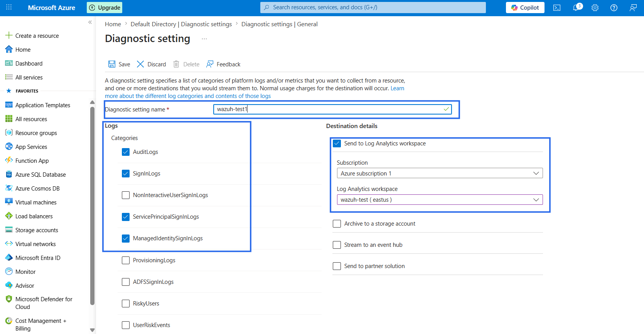Click the Application Templates icon
644x334 pixels.
(9, 105)
